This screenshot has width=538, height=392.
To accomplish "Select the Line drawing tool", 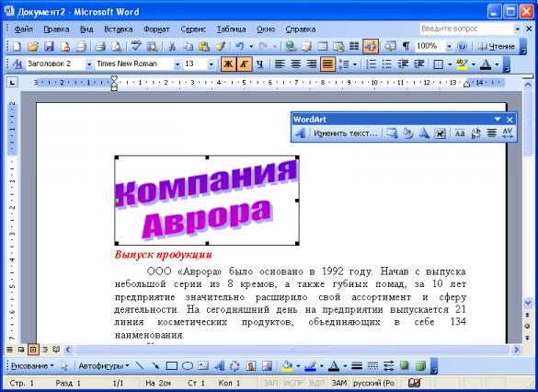I will (140, 366).
